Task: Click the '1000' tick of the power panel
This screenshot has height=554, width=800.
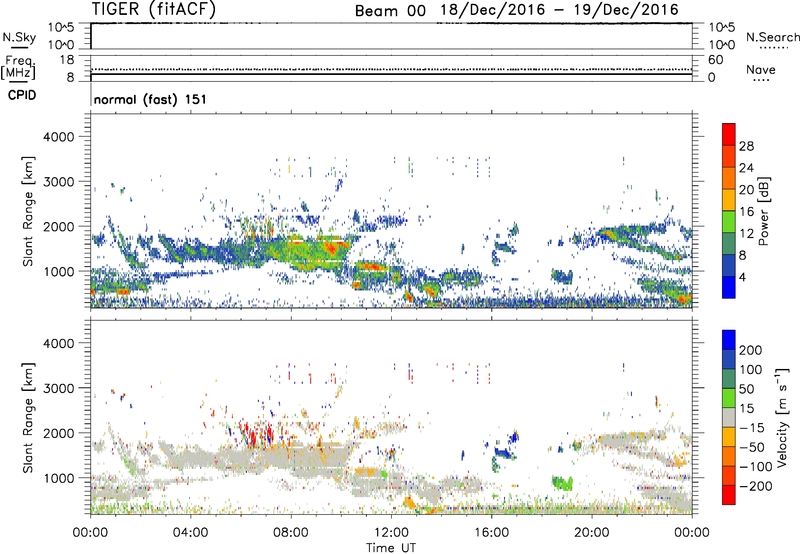Action: [x=58, y=271]
